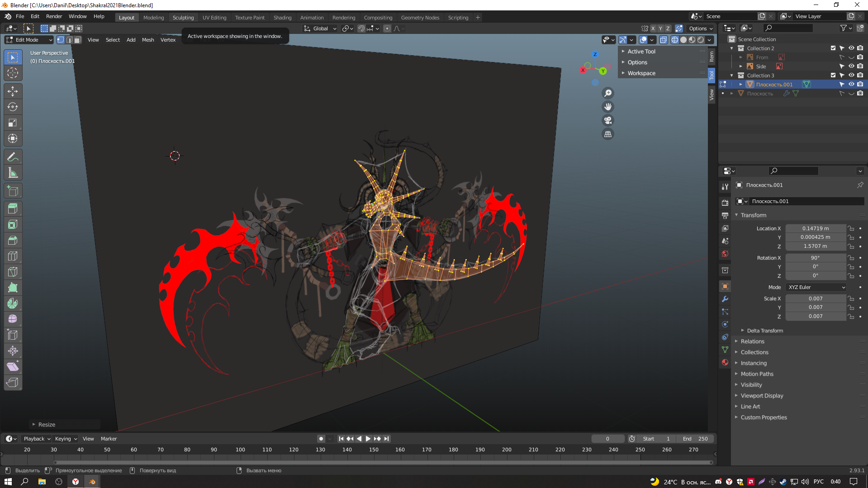
Task: Open the Mesh menu in viewport header
Action: [148, 40]
